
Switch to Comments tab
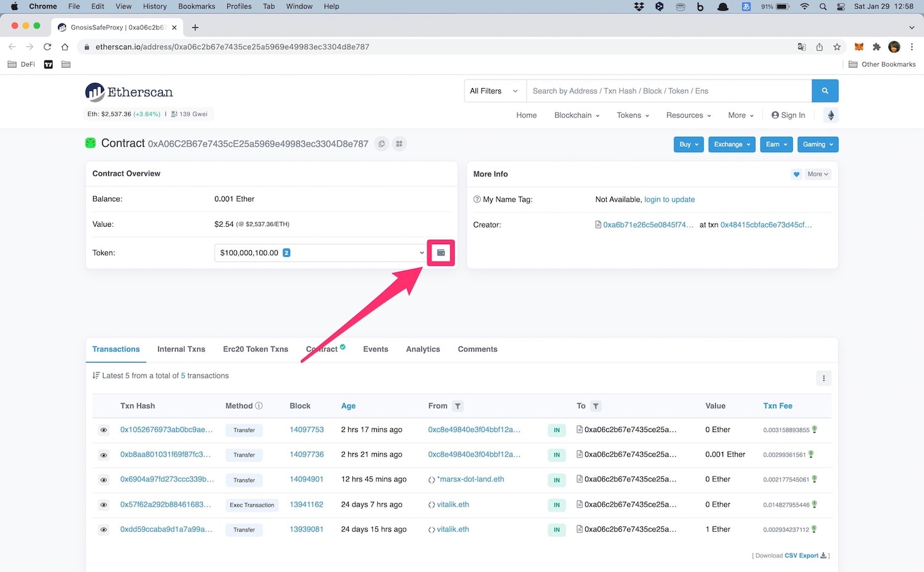[477, 349]
